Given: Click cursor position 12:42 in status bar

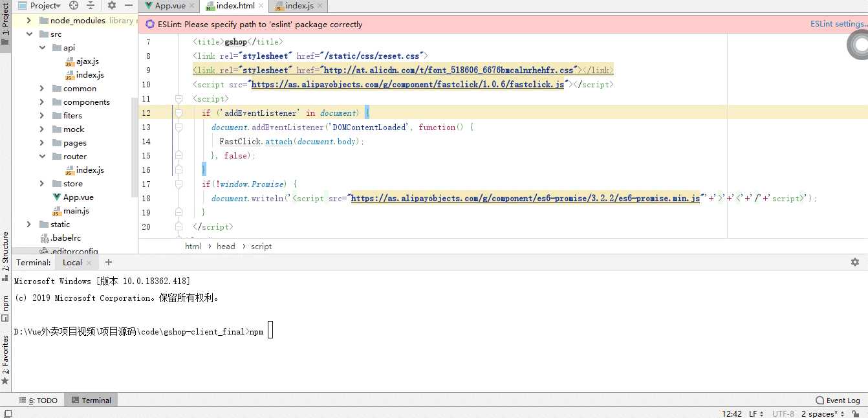Looking at the screenshot, I should 732,413.
